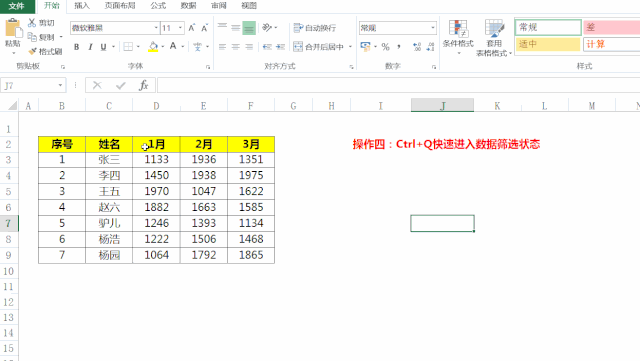Select the 常规 cell style
Viewport: 640px width, 361px height.
(548, 27)
